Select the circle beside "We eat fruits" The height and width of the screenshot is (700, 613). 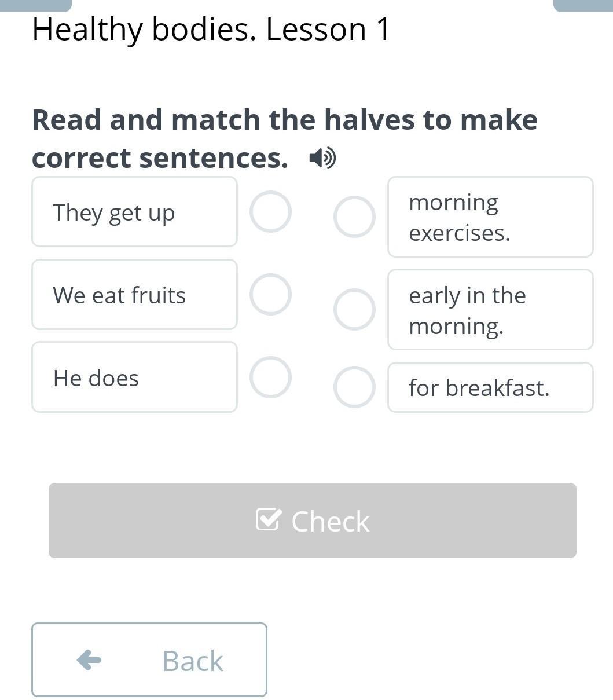pyautogui.click(x=270, y=294)
